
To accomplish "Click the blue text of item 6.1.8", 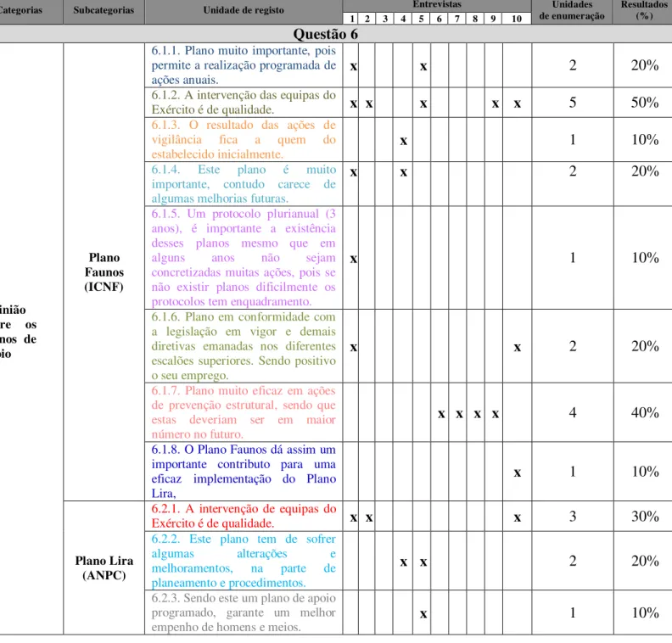I will (x=244, y=471).
